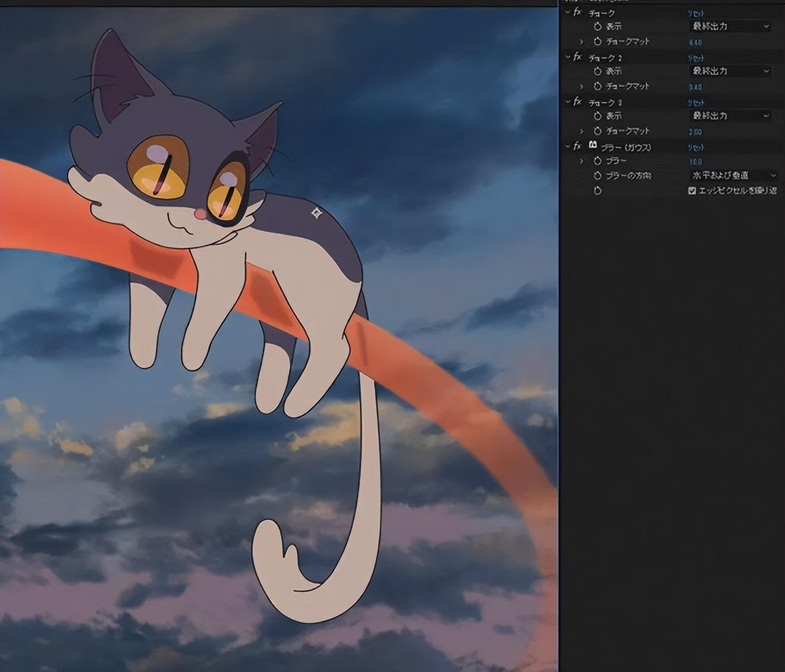Click リセット link for チョーク 2 effect
Screen dimensions: 785x672
pyautogui.click(x=696, y=58)
